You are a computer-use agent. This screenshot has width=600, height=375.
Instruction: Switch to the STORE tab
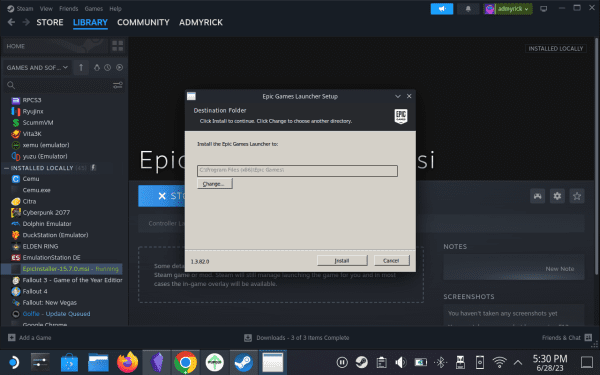tap(50, 22)
